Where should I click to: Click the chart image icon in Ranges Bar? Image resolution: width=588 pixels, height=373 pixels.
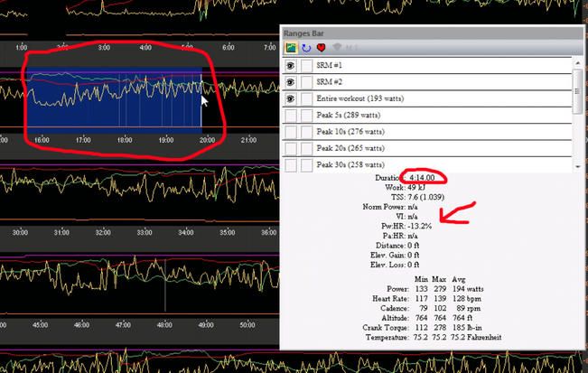pyautogui.click(x=292, y=47)
